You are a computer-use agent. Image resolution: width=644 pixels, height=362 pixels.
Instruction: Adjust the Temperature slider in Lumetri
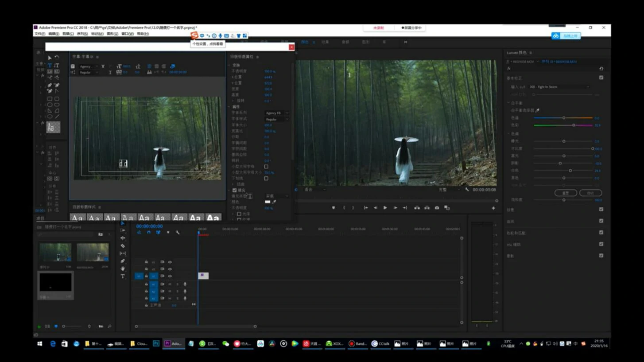coord(563,118)
